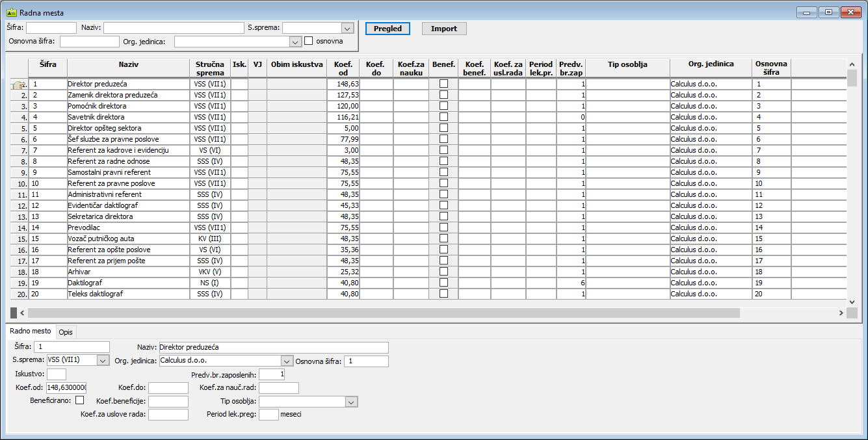The width and height of the screenshot is (868, 440).
Task: Click the Radna mesta window title icon
Action: point(11,12)
